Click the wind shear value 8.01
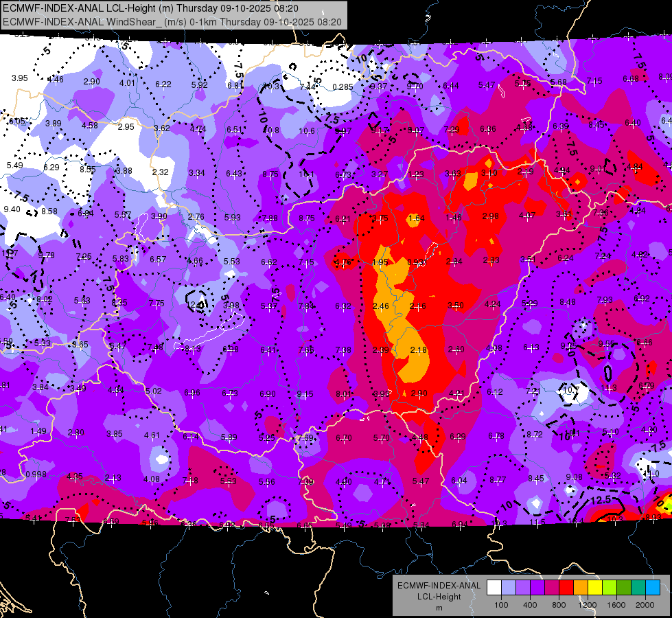 coord(343,393)
